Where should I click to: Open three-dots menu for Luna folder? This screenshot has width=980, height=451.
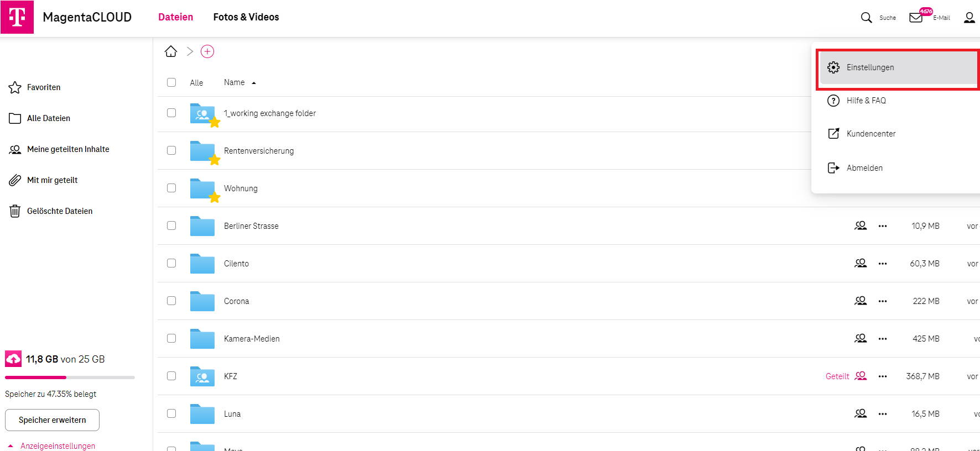883,414
